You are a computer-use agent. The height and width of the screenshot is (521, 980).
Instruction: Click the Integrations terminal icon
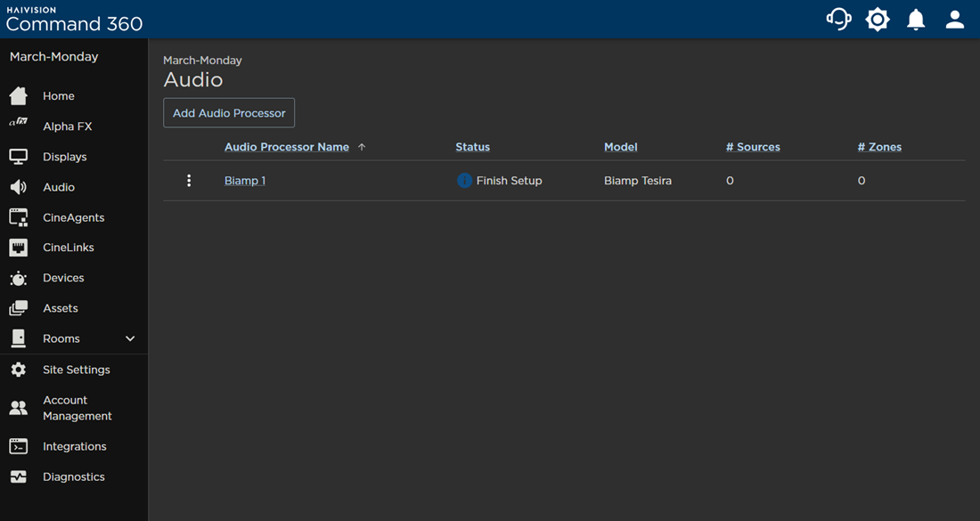point(18,446)
